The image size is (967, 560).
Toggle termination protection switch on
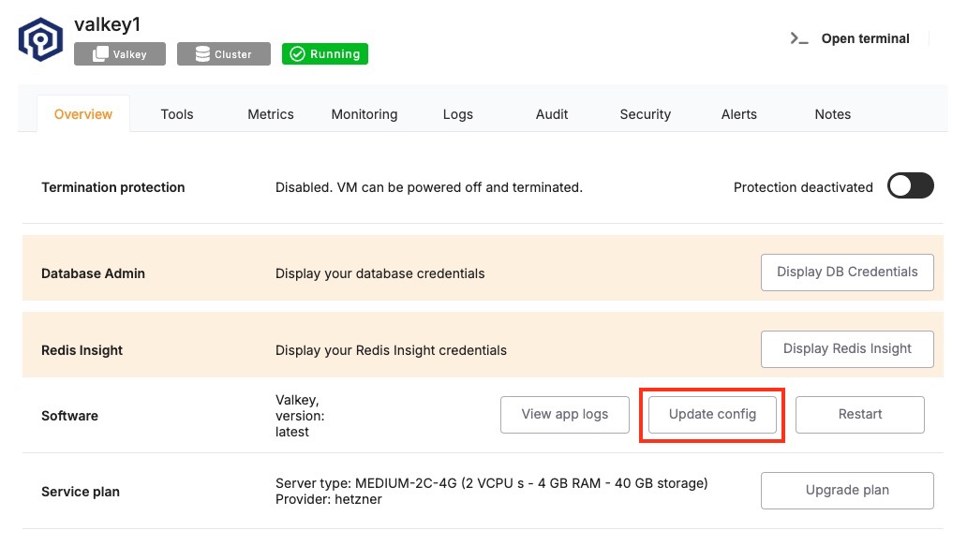click(910, 186)
